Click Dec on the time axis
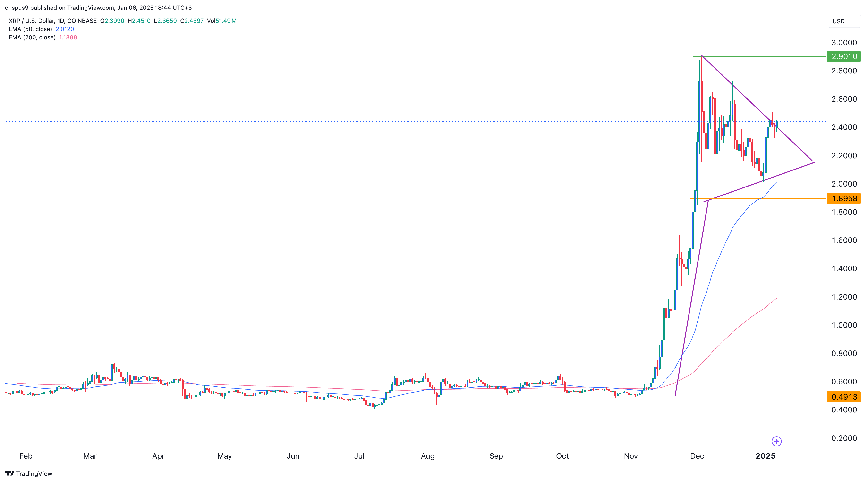Image resolution: width=868 pixels, height=482 pixels. click(x=697, y=456)
